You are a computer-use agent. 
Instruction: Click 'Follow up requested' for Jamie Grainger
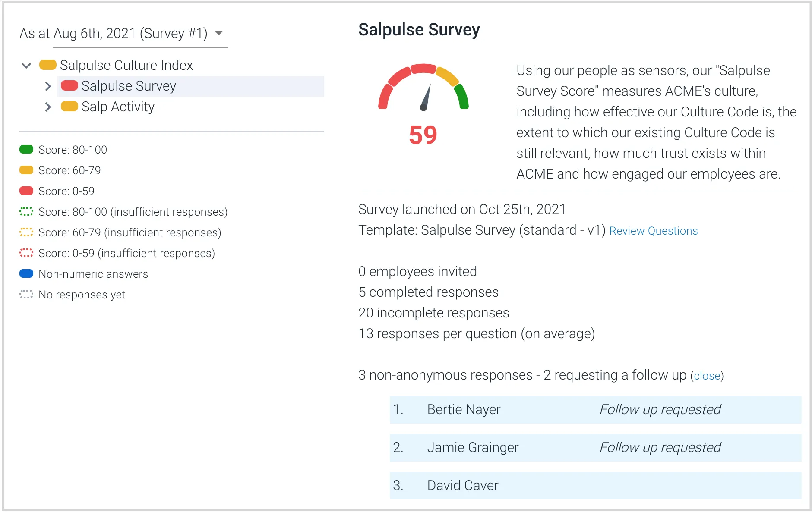[x=660, y=448]
